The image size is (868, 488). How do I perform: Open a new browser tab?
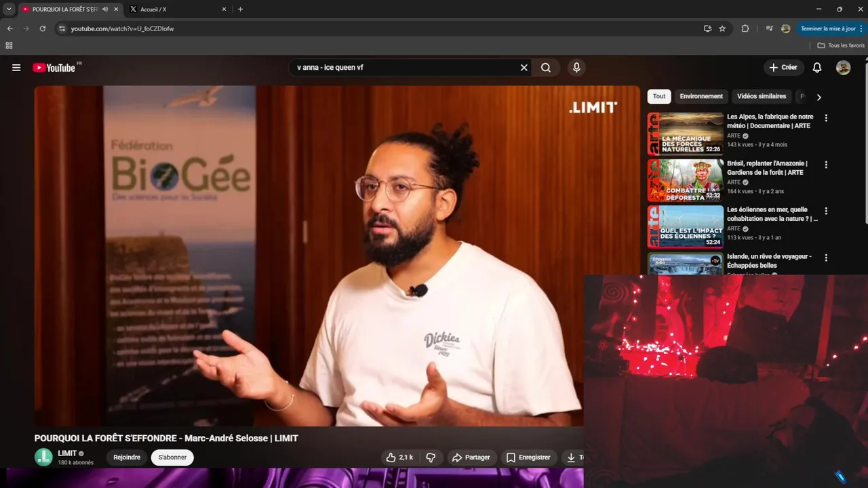(x=240, y=9)
